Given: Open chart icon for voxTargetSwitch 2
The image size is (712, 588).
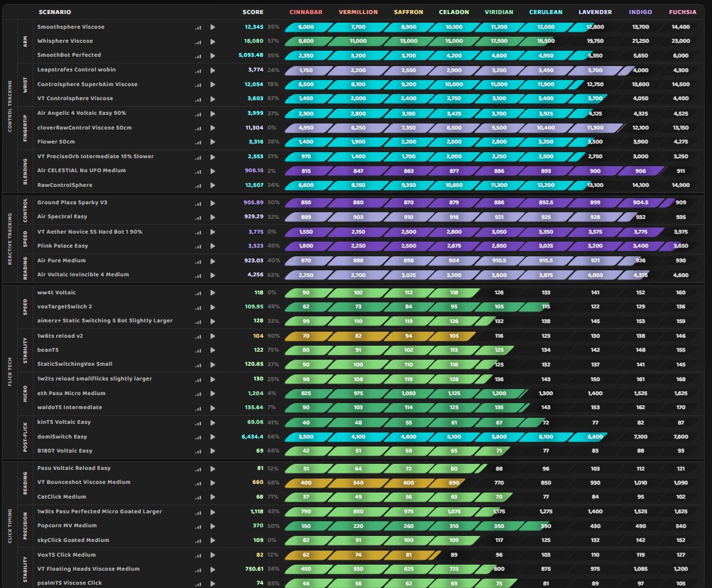Looking at the screenshot, I should [198, 308].
